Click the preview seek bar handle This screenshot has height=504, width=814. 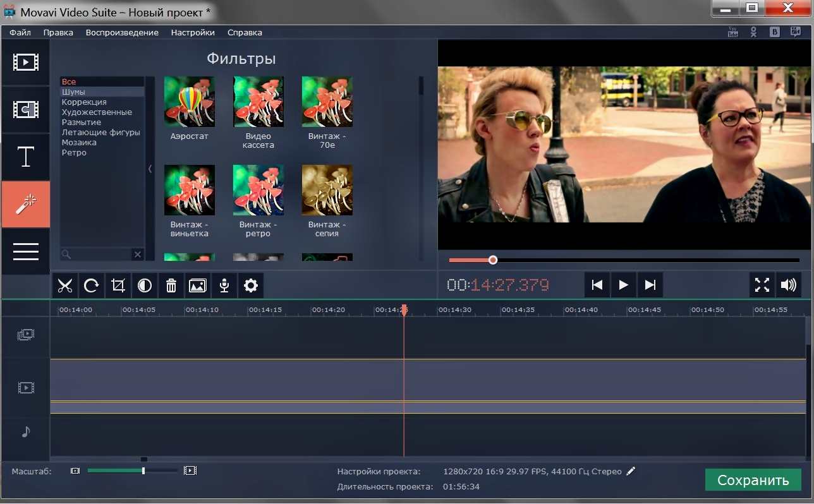point(493,260)
